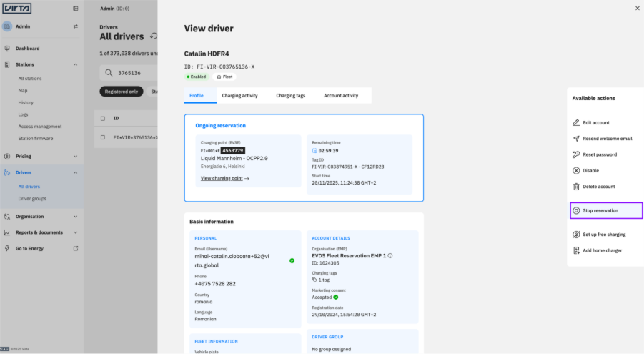Select All drivers in sidebar

[x=29, y=187]
